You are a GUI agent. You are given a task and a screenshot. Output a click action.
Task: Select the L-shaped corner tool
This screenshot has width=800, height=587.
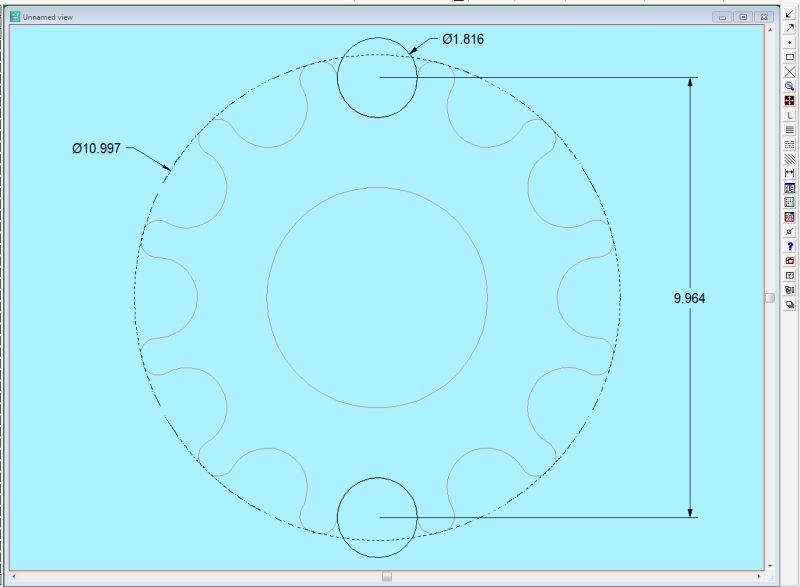coord(790,116)
